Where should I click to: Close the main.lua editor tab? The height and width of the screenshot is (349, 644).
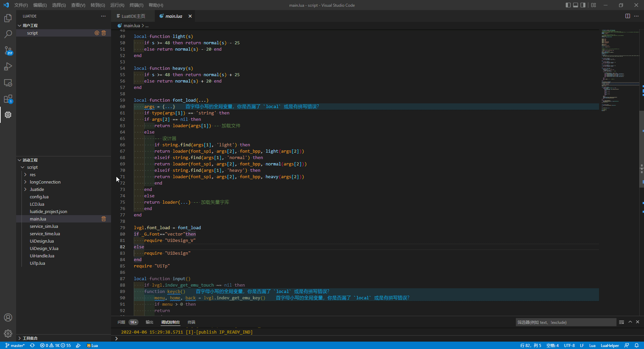(x=190, y=16)
